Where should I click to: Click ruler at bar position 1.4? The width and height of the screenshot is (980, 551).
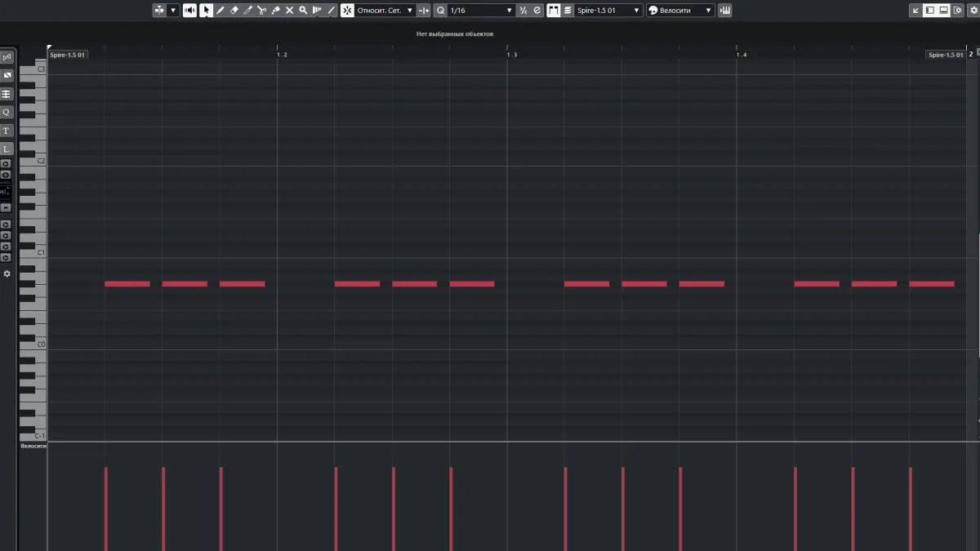click(x=741, y=55)
